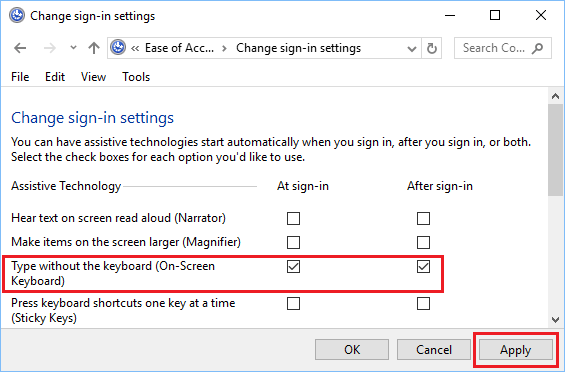This screenshot has height=372, width=565.
Task: Open the File menu
Action: coord(20,77)
